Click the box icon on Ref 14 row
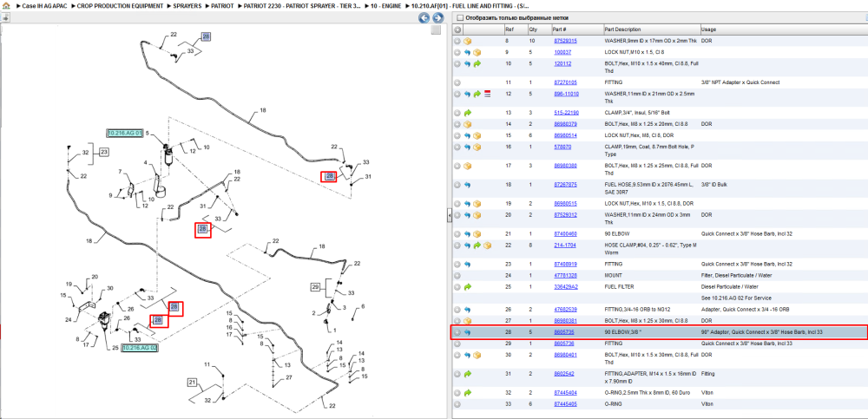 point(467,124)
